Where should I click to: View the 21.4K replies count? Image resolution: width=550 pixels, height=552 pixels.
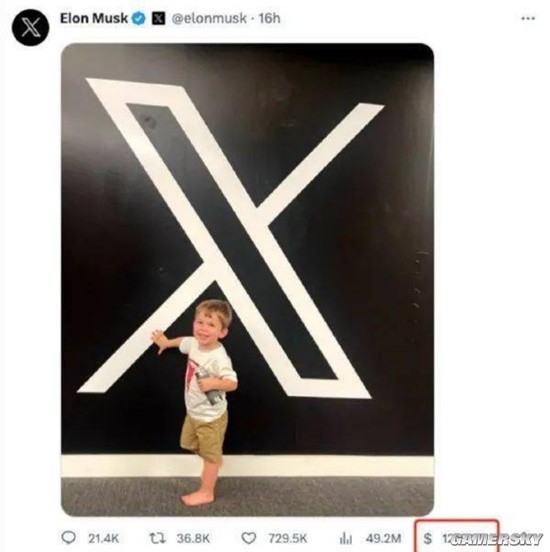pos(104,538)
